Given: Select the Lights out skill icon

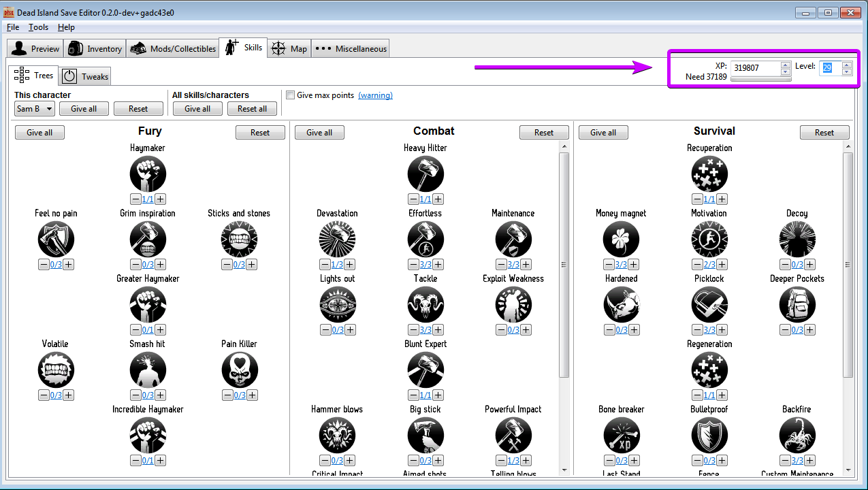Looking at the screenshot, I should (337, 304).
